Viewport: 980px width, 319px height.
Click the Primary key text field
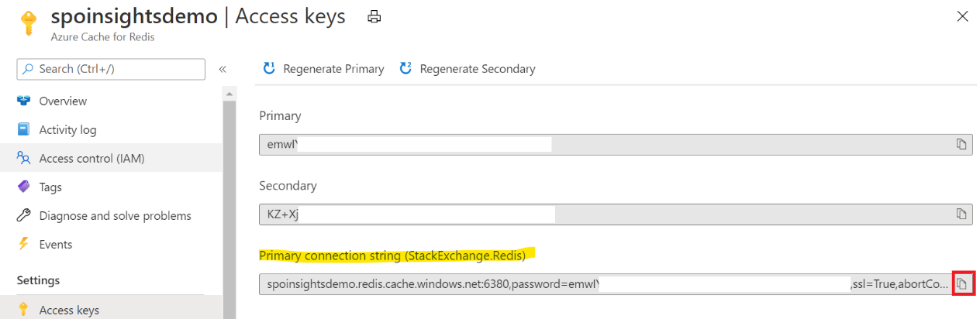click(x=616, y=144)
